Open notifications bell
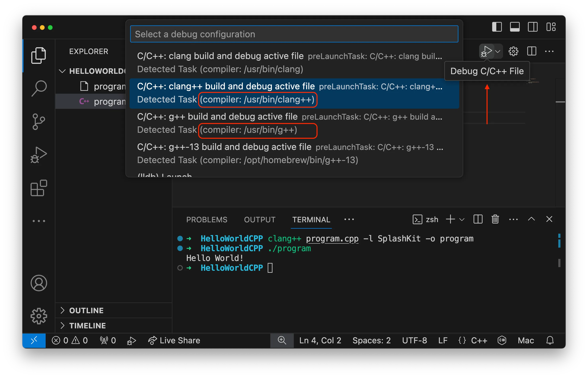This screenshot has width=588, height=378. pyautogui.click(x=550, y=341)
